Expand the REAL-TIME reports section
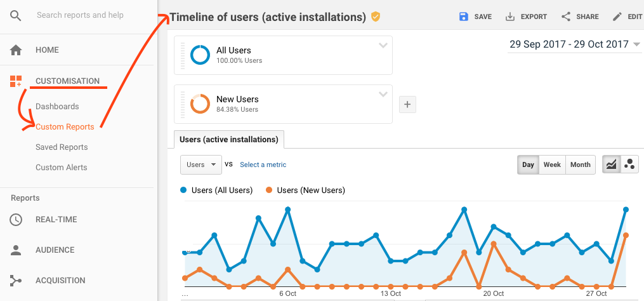The height and width of the screenshot is (301, 644). 56,220
